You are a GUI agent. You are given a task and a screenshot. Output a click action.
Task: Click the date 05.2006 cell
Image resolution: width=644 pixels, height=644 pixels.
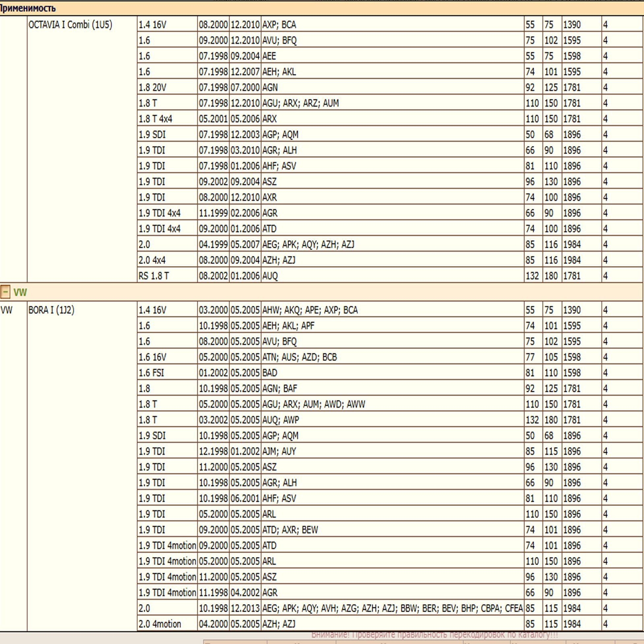(x=245, y=119)
